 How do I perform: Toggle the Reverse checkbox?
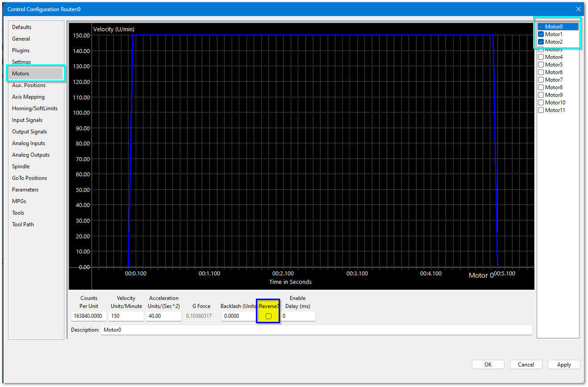[268, 316]
